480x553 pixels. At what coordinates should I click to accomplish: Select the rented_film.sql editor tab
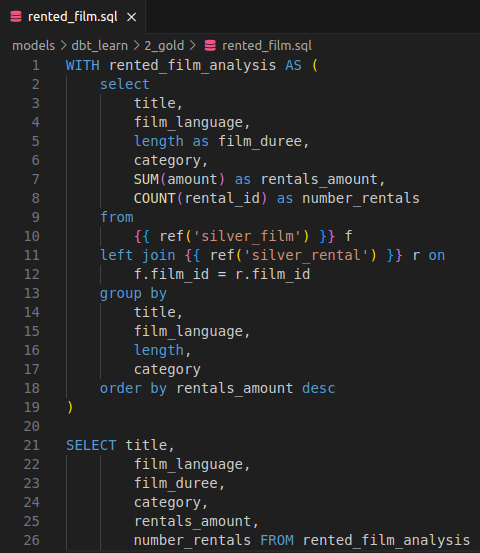click(73, 17)
